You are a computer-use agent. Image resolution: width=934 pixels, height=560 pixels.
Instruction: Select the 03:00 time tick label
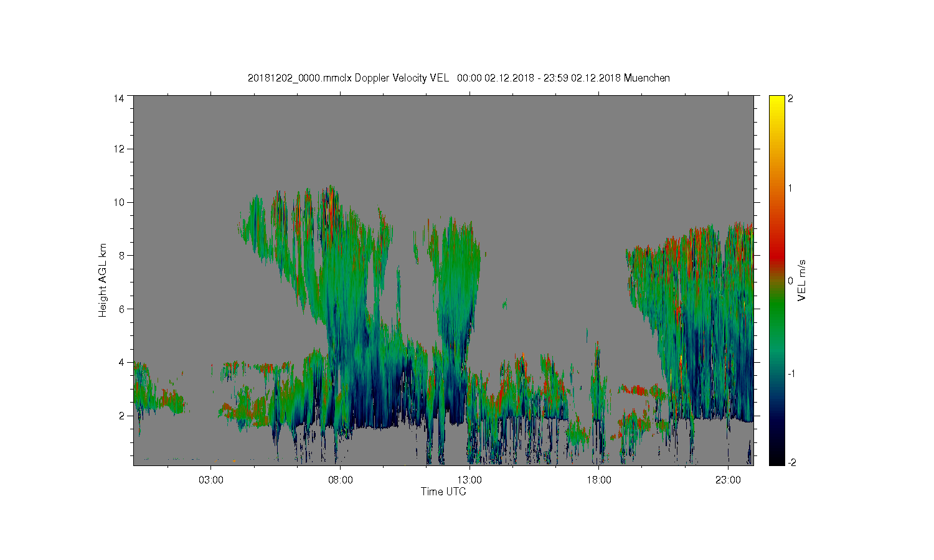[x=211, y=480]
